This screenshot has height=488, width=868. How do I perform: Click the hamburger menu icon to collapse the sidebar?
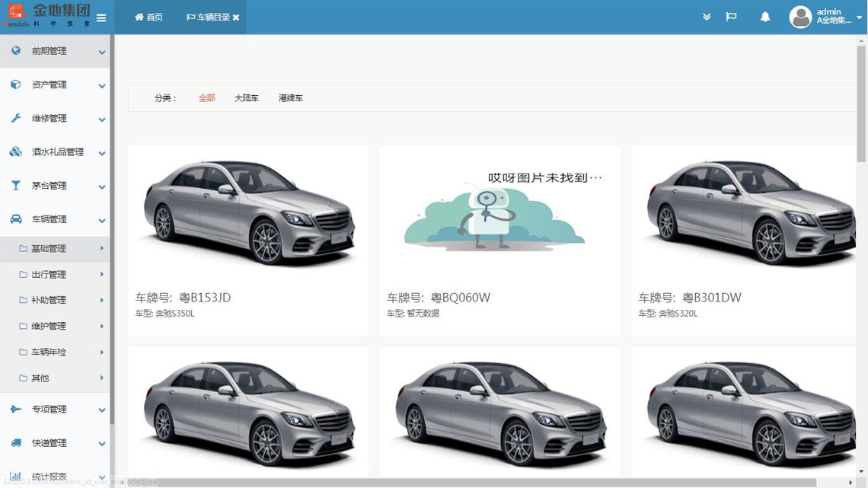pos(101,18)
